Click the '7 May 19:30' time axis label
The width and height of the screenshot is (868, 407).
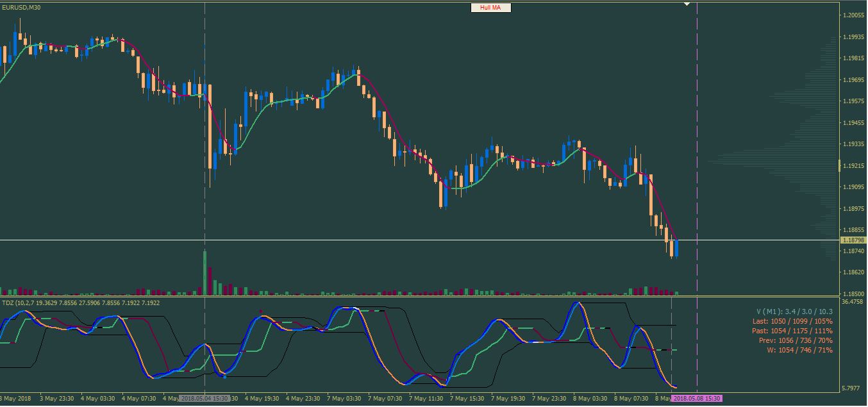(508, 399)
